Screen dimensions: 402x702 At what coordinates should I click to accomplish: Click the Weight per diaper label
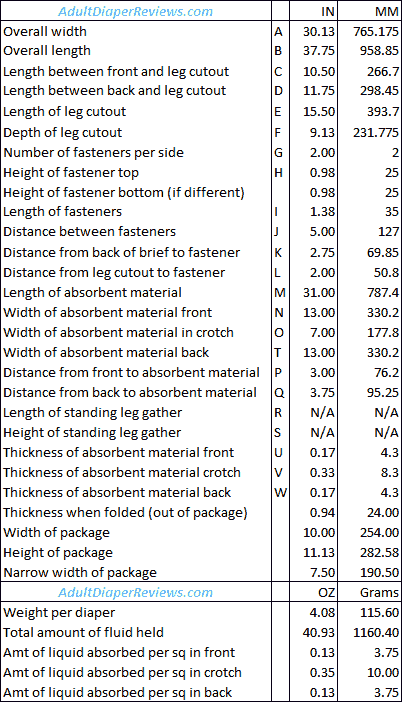[59, 612]
